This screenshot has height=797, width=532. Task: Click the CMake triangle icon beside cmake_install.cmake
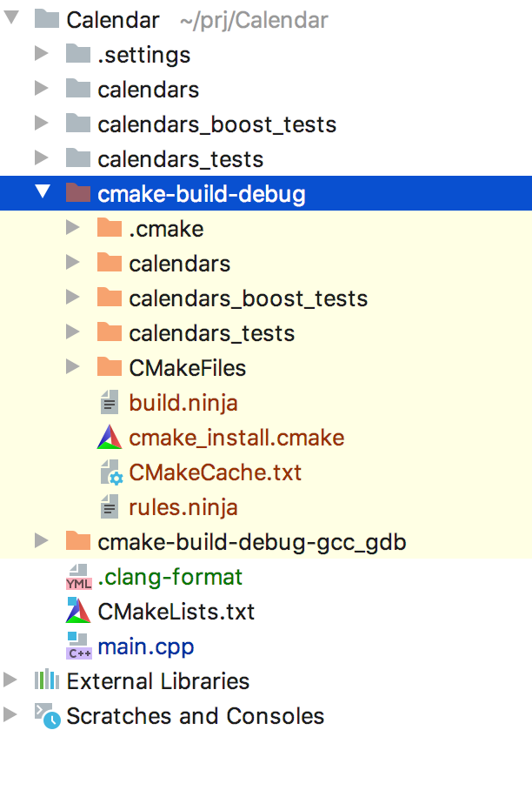pos(110,438)
